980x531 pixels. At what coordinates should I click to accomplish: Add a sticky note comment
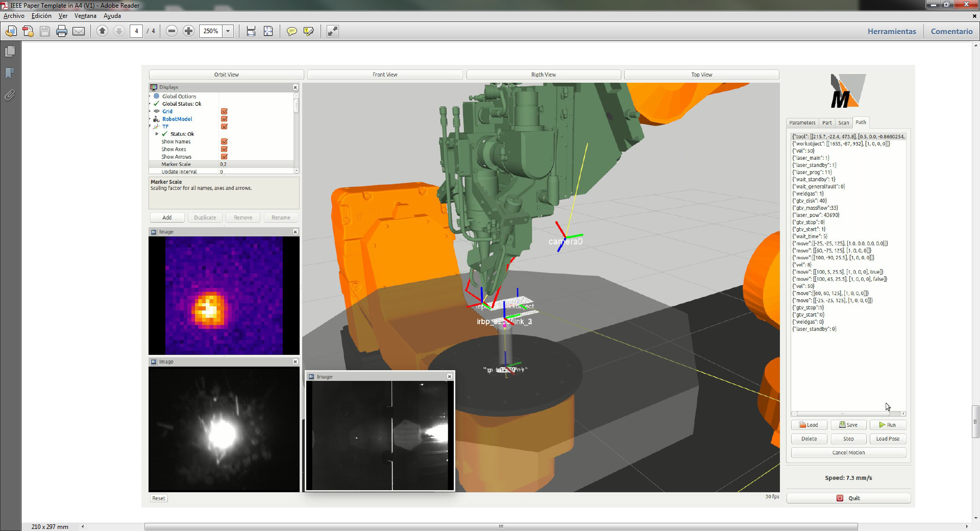[x=291, y=31]
